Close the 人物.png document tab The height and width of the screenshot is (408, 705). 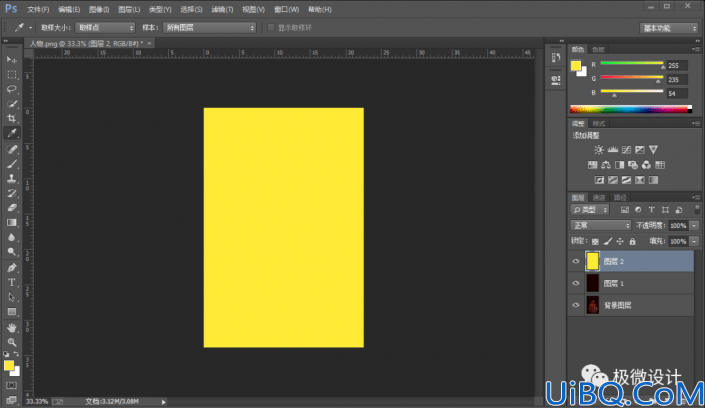tap(149, 43)
